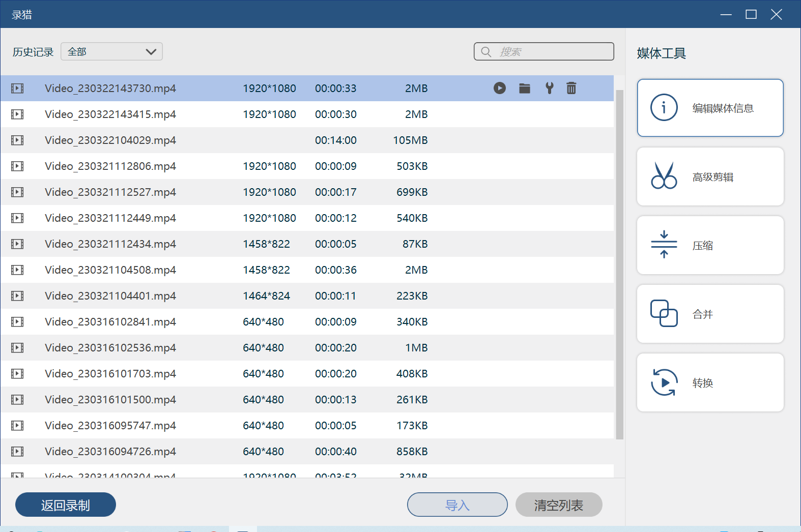Select Video_230316094726.mp4 entry
Viewport: 801px width, 532px height.
tap(307, 451)
